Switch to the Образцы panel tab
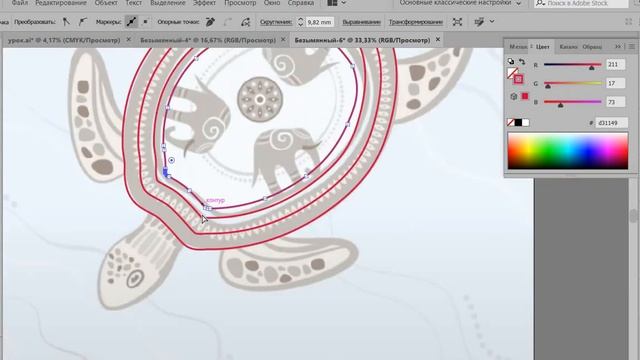The width and height of the screenshot is (640, 360). pos(592,47)
